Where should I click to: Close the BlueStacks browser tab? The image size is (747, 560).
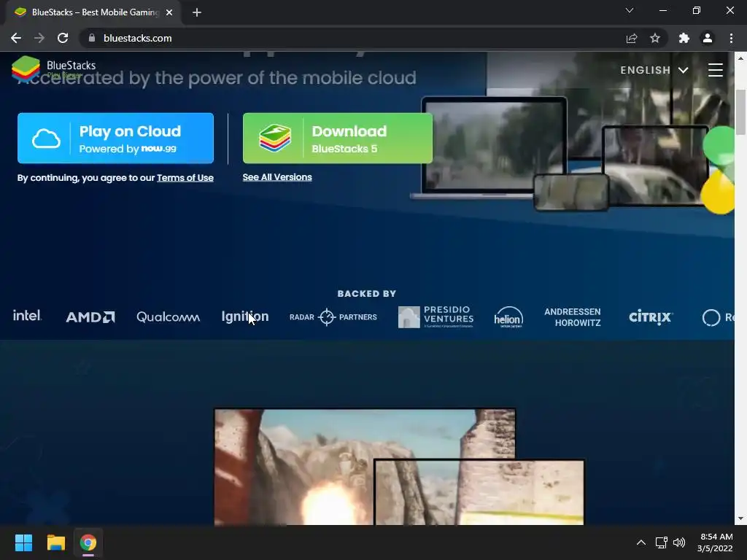click(x=169, y=12)
